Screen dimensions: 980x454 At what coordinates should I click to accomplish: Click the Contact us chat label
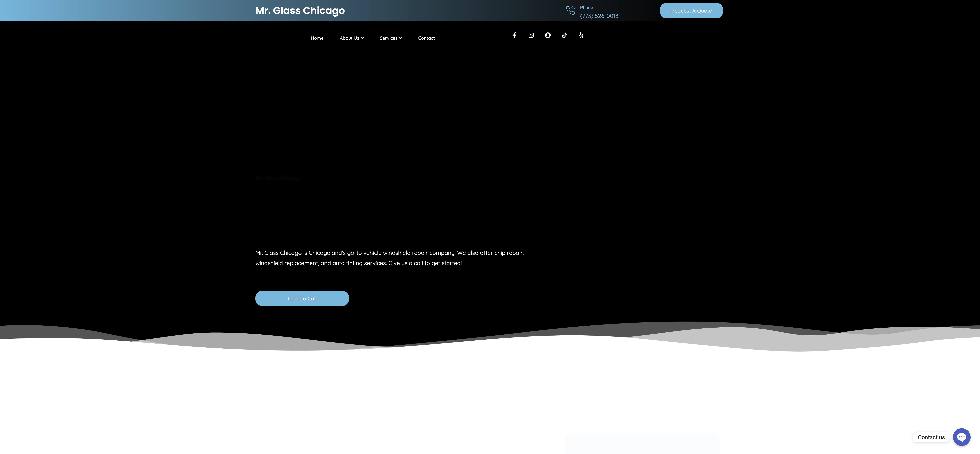[931, 437]
